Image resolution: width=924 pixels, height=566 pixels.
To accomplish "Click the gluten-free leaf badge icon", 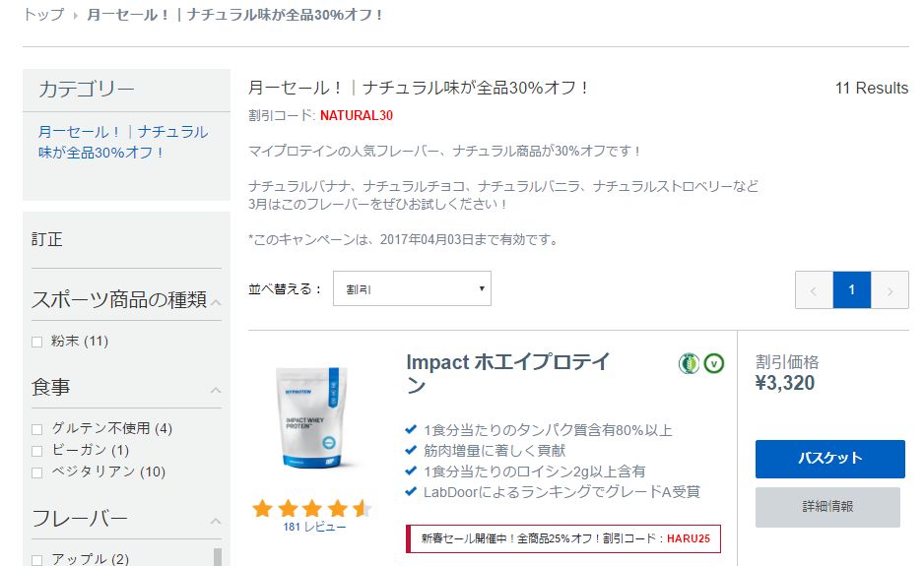I will click(x=689, y=363).
